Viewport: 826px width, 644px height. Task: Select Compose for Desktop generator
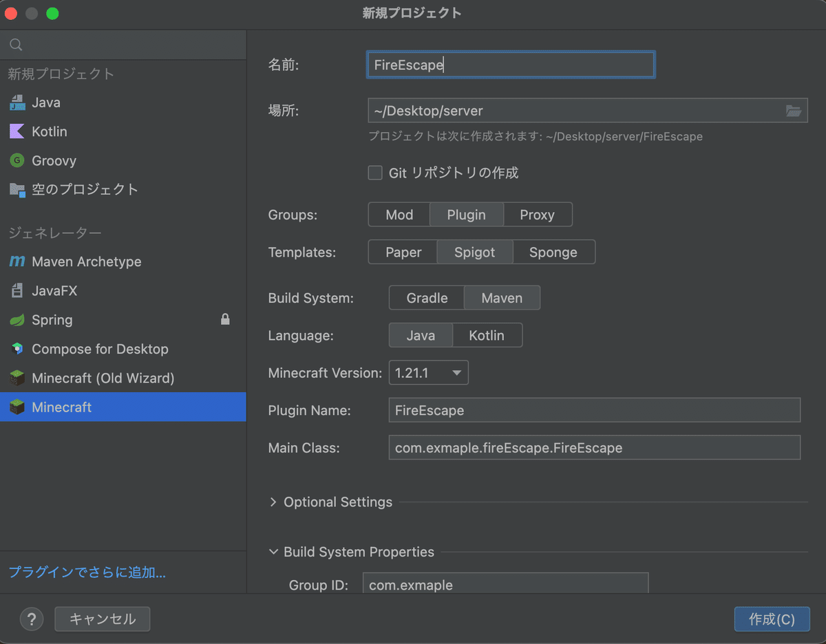(123, 349)
